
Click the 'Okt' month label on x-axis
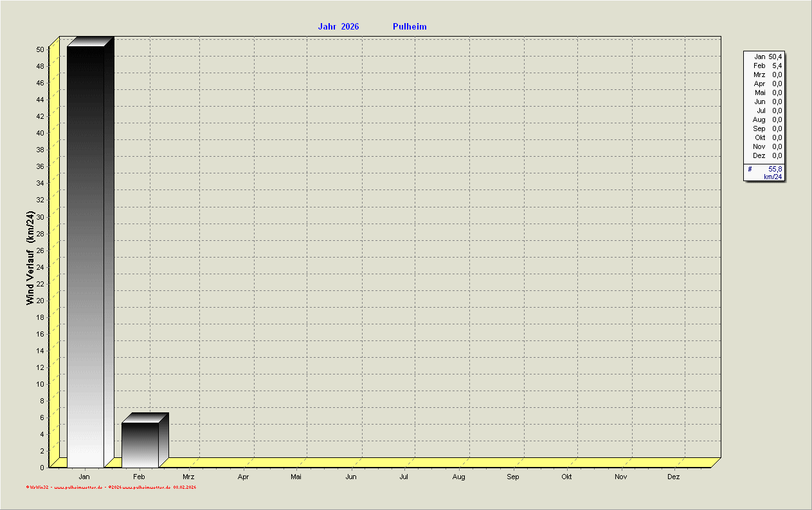[x=566, y=477]
